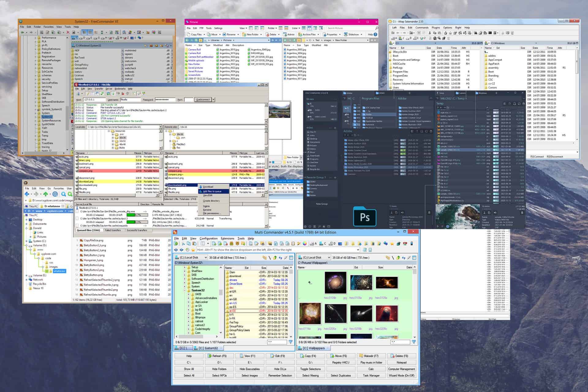588x392 pixels.
Task: Click the color wheel icon in Multi Commander toolbar
Action: (304, 244)
